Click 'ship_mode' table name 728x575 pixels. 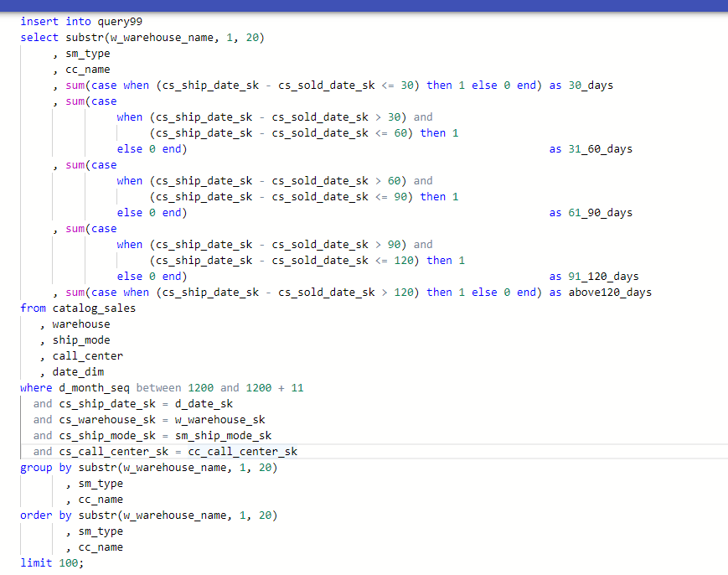click(81, 340)
